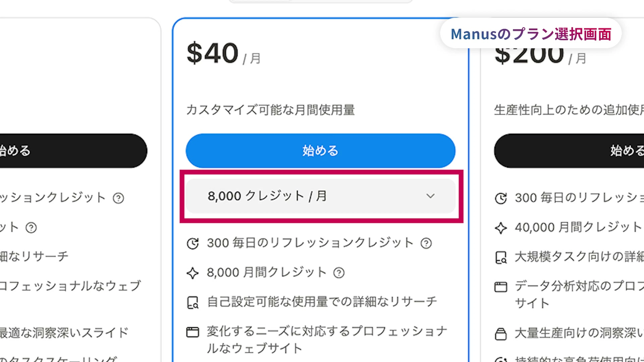Click the refresh clock icon in $40 plan

pos(193,244)
